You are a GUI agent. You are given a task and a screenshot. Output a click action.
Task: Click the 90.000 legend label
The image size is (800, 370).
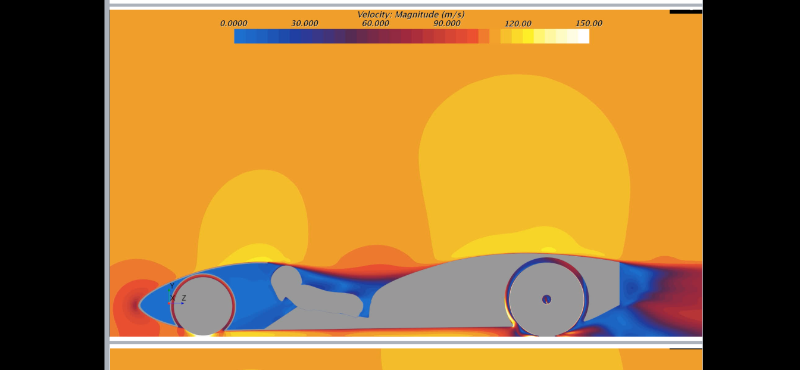pyautogui.click(x=447, y=23)
